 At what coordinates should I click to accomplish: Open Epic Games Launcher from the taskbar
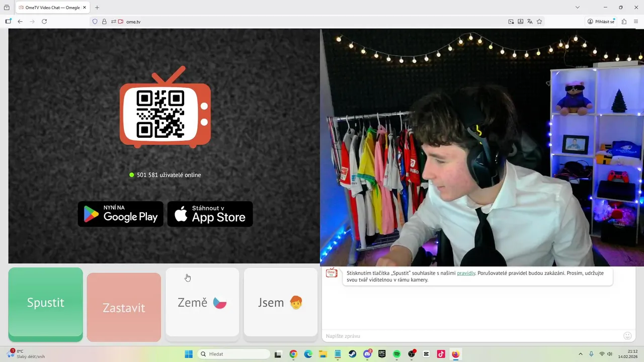[x=382, y=354]
